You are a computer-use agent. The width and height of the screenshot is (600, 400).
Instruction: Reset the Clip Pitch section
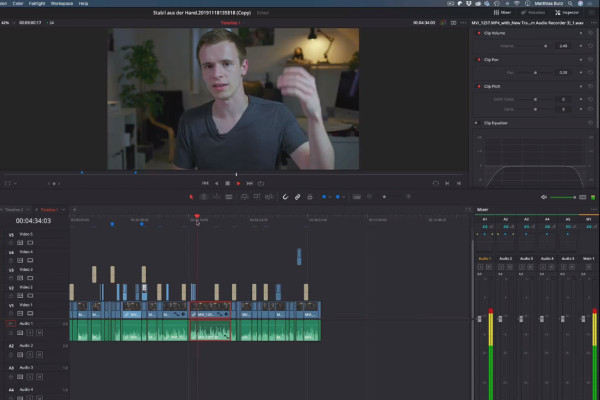point(591,87)
